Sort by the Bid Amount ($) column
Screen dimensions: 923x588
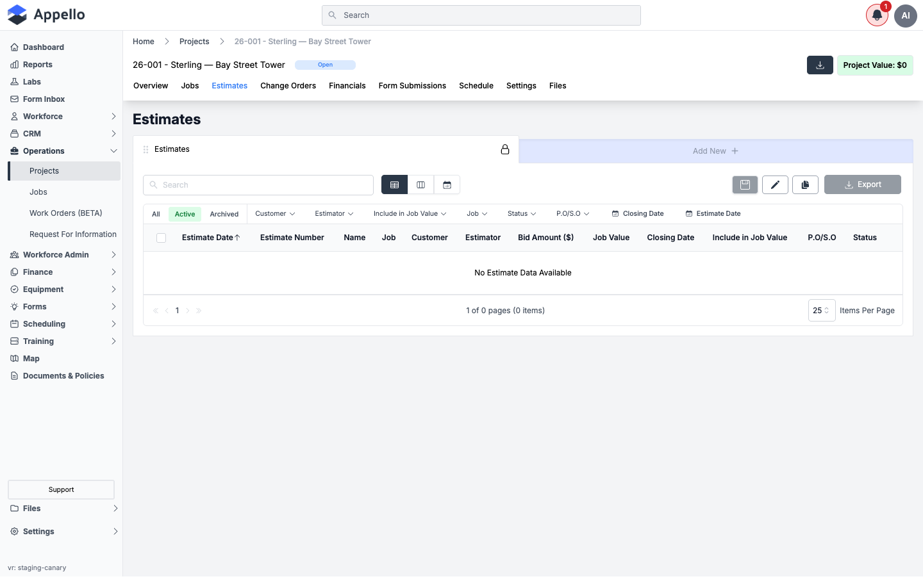click(545, 238)
